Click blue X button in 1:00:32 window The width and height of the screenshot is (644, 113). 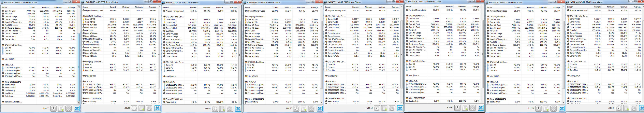(158, 108)
